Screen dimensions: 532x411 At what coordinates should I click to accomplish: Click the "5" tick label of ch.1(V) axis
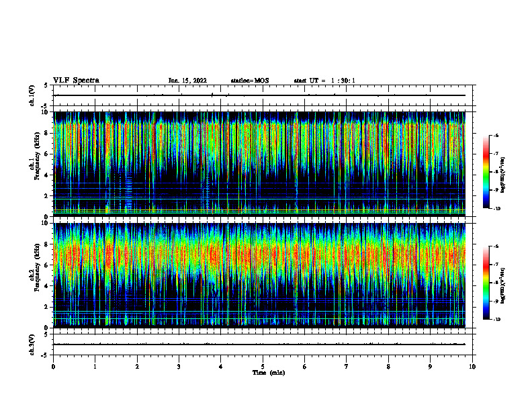(46, 85)
